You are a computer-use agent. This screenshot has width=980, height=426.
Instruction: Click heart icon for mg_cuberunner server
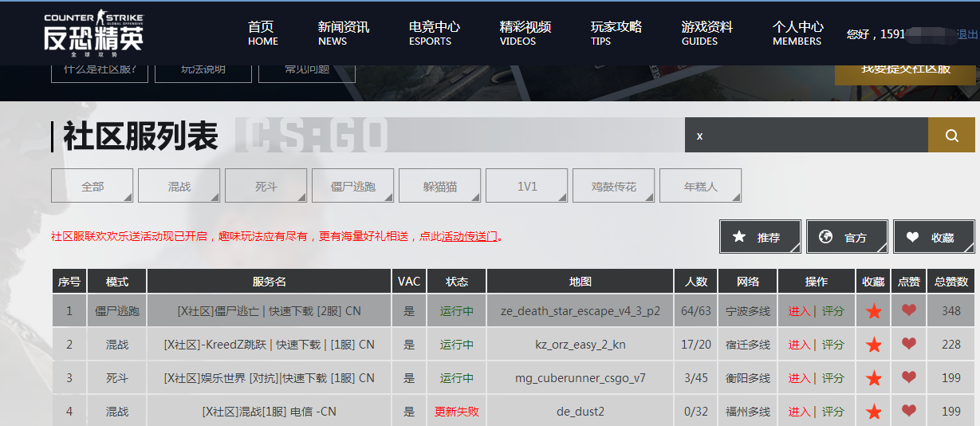(908, 378)
